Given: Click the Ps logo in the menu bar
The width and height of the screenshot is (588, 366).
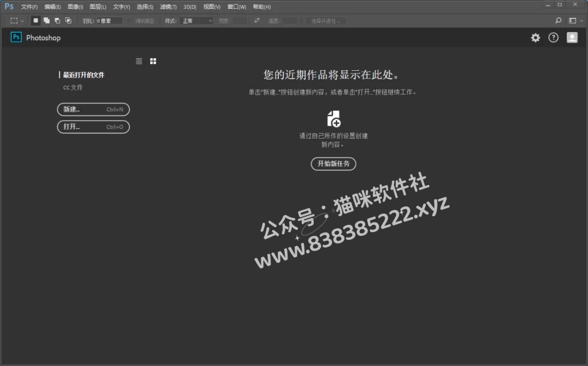Looking at the screenshot, I should click(x=9, y=7).
